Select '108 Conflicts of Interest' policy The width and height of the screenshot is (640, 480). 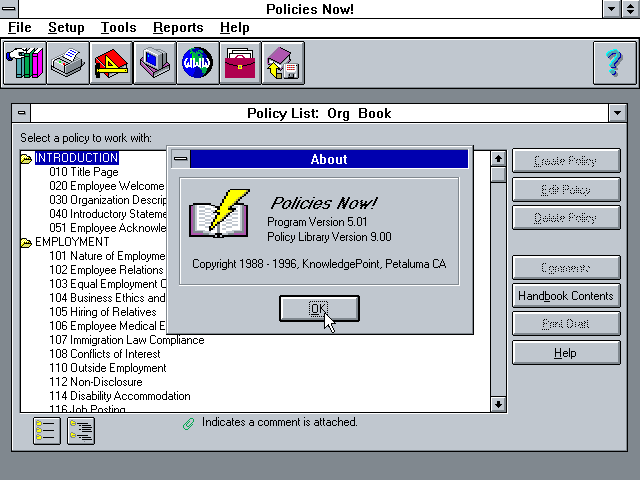coord(105,354)
